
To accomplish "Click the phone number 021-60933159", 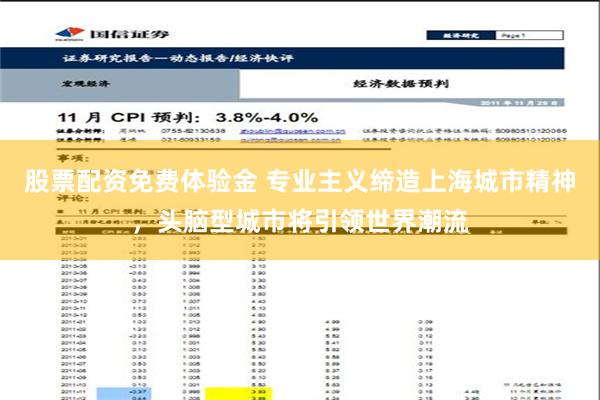I will (191, 140).
